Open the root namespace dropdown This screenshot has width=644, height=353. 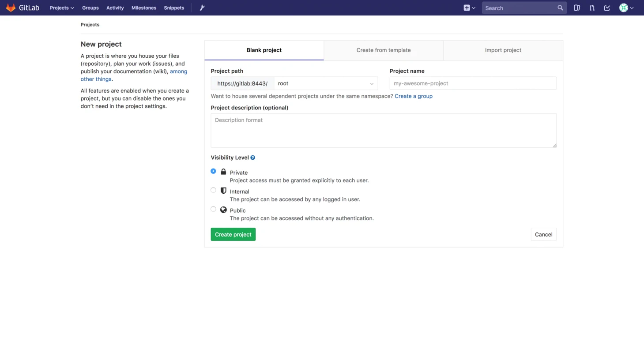pyautogui.click(x=326, y=83)
